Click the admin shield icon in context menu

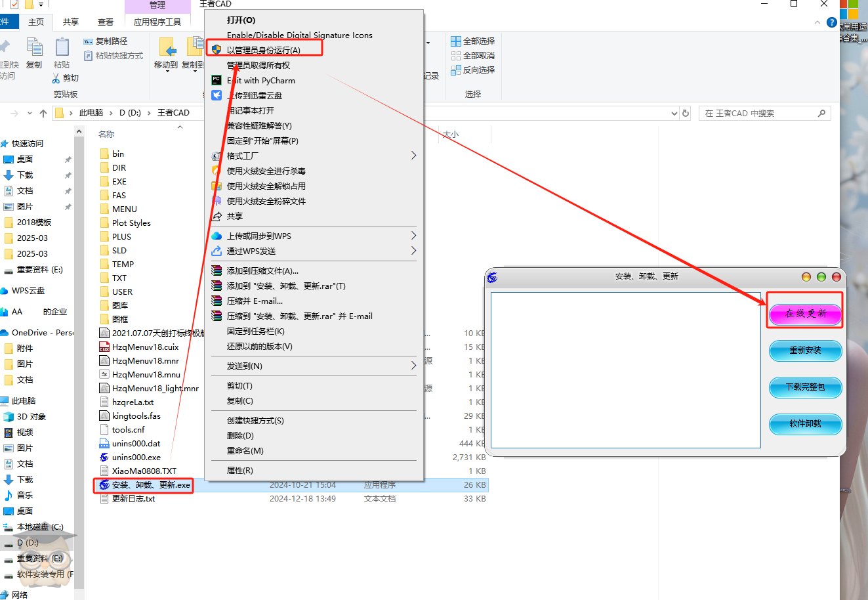[x=217, y=50]
